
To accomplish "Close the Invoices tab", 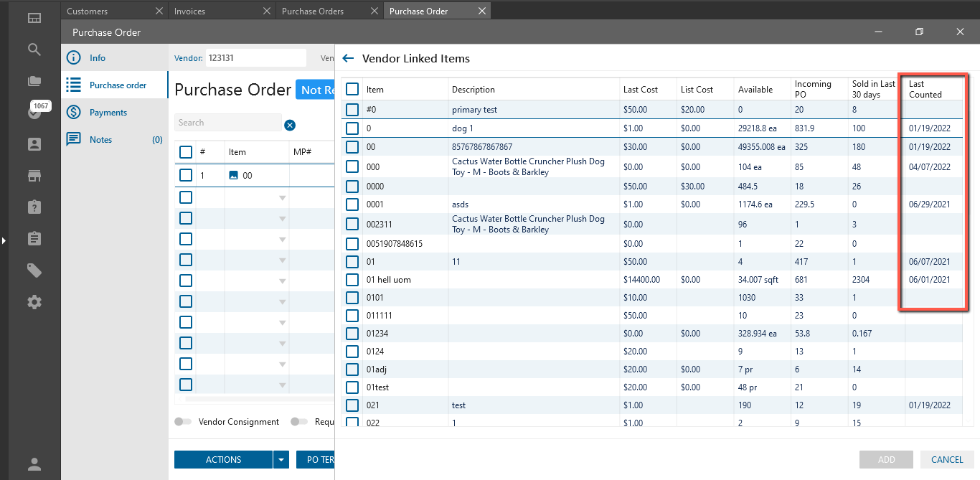I will (267, 11).
